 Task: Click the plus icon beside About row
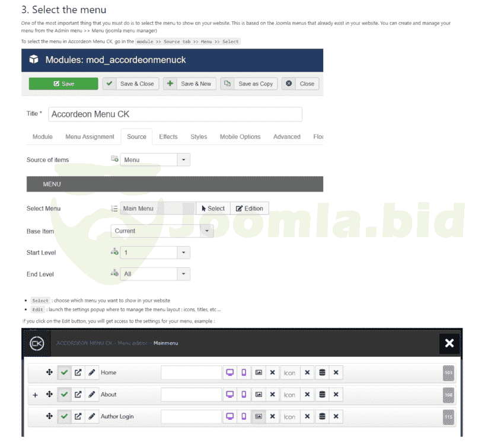pyautogui.click(x=35, y=395)
